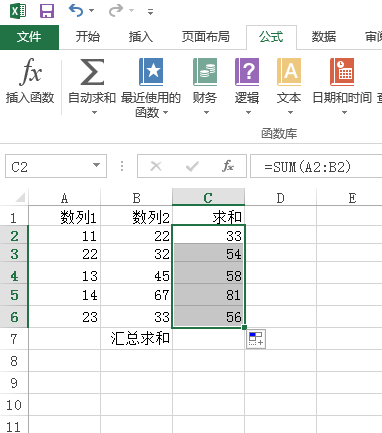The image size is (382, 433).
Task: Select row 10 header
Action: coord(14,405)
